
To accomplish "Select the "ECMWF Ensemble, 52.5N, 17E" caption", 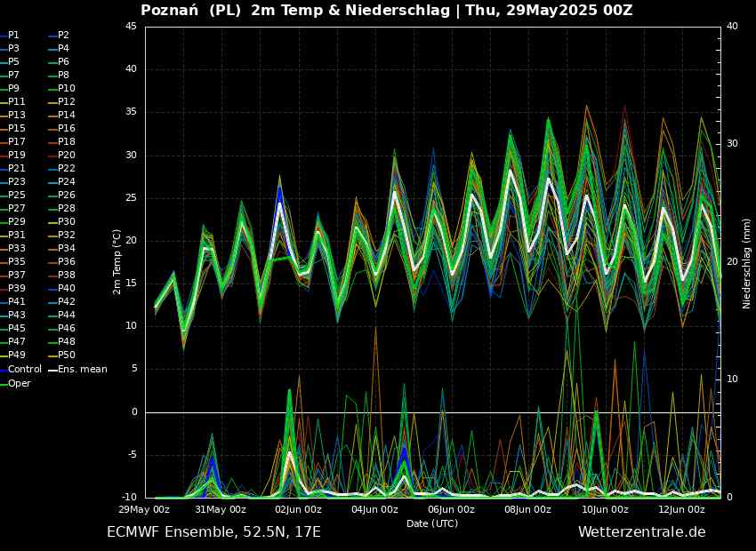I will click(x=213, y=532).
